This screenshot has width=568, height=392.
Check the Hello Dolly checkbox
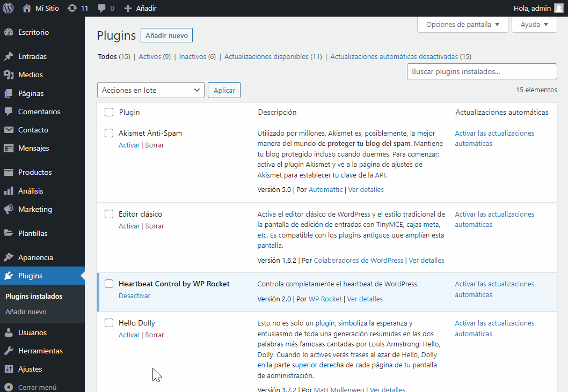pos(109,323)
